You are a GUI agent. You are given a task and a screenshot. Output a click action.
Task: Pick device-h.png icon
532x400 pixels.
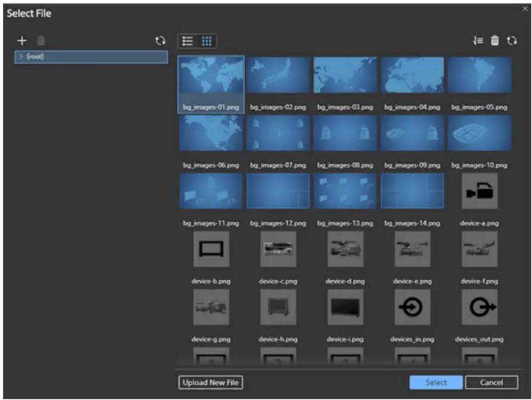click(x=278, y=307)
